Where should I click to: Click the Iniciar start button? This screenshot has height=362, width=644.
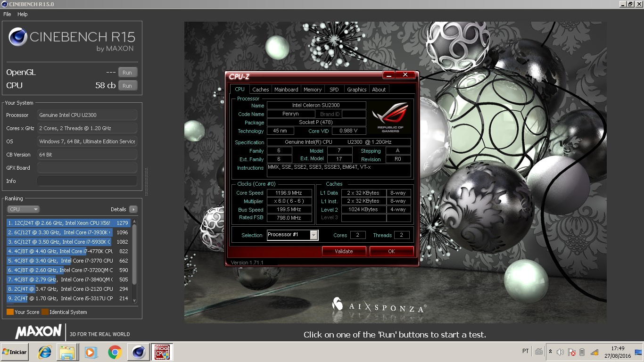pyautogui.click(x=15, y=352)
